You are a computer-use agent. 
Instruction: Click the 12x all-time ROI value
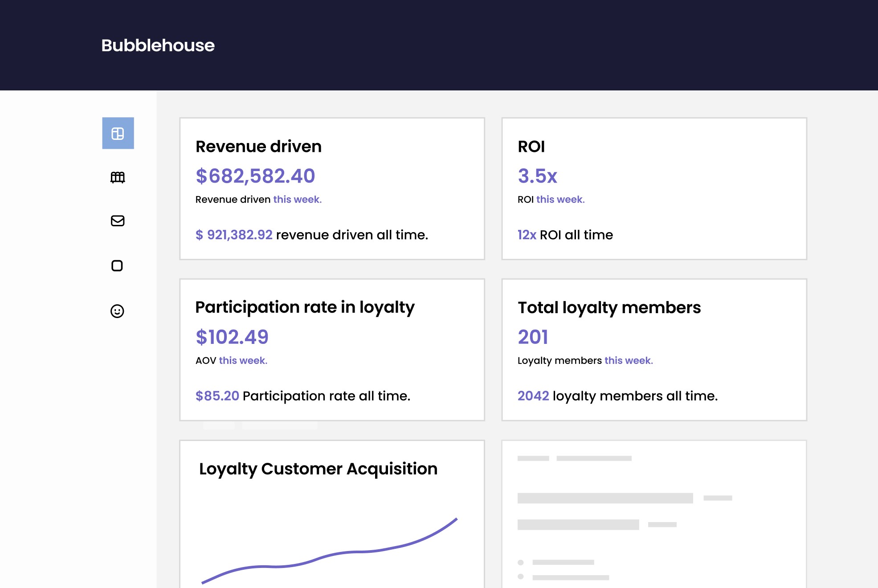coord(527,235)
